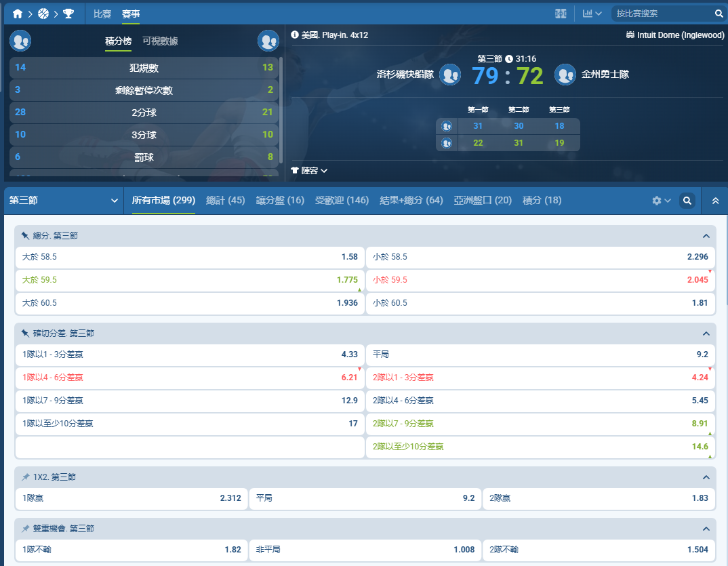Collapse the 雙重機會. 第三節 market section
The image size is (728, 566).
pyautogui.click(x=706, y=529)
